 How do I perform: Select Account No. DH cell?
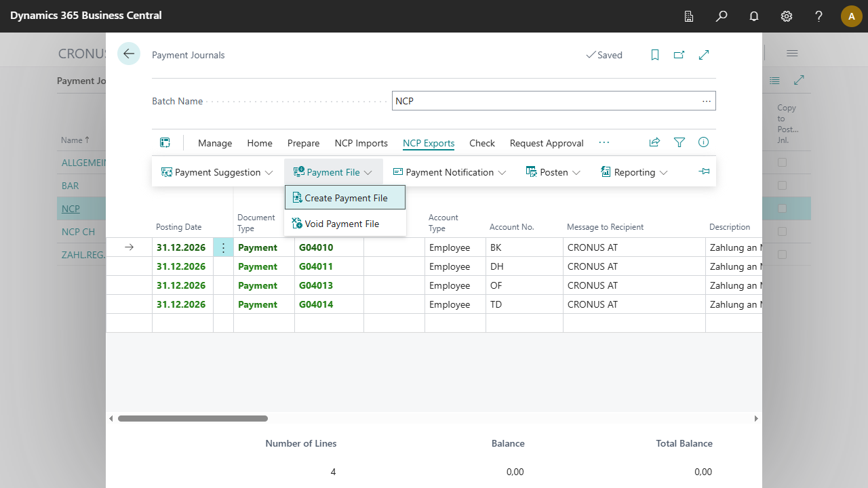pyautogui.click(x=524, y=266)
